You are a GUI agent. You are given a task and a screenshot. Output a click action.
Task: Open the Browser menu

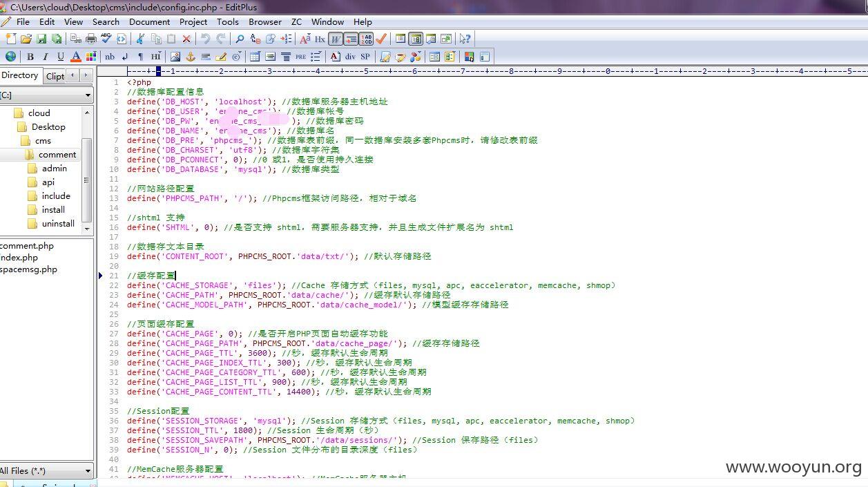(x=265, y=21)
